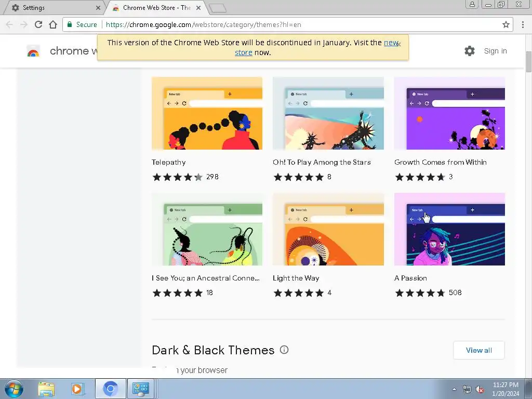The width and height of the screenshot is (532, 399).
Task: Click the Sign in link
Action: click(x=495, y=51)
